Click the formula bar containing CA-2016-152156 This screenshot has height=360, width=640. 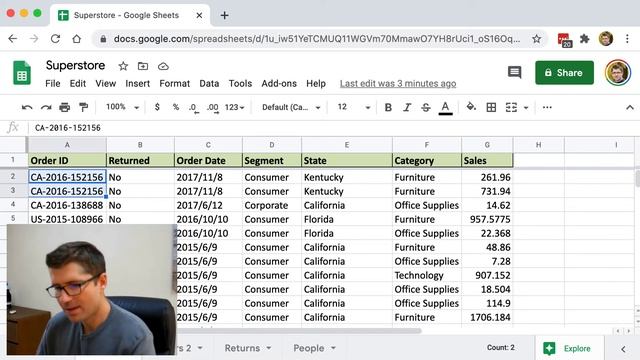tap(333, 128)
